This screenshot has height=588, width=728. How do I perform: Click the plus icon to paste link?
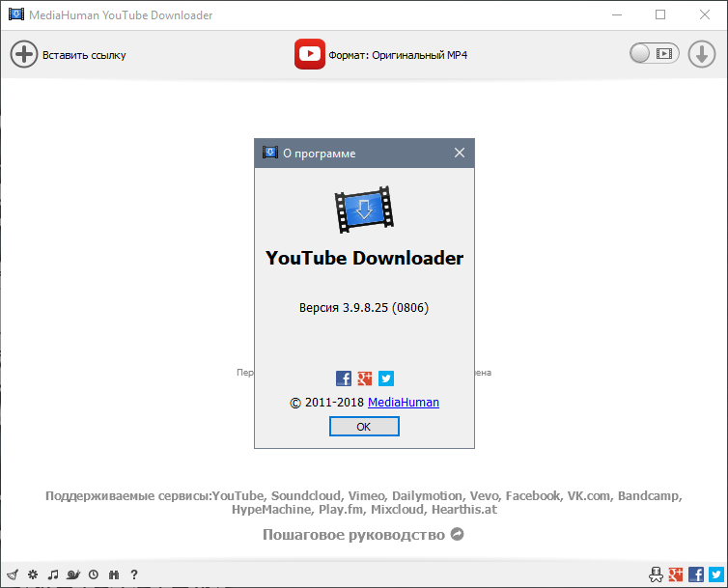click(x=24, y=54)
